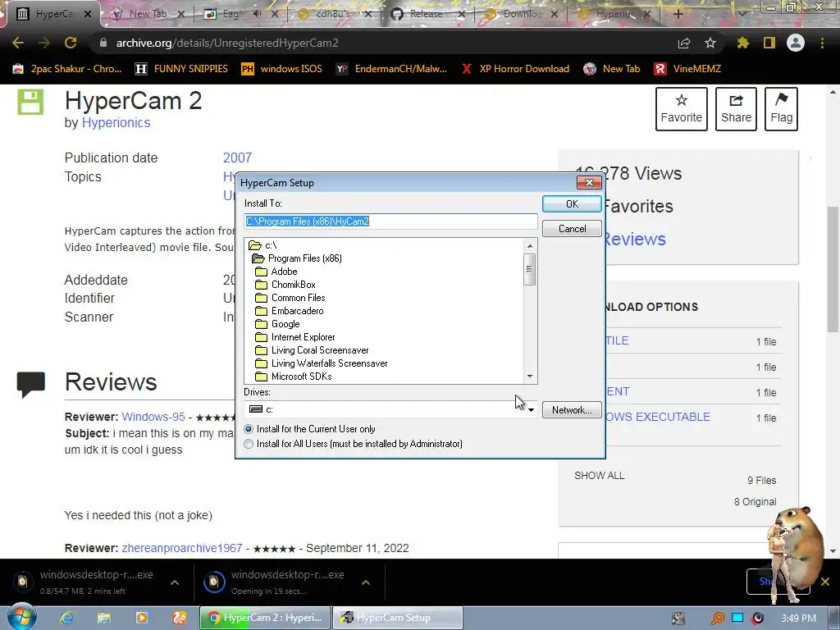The height and width of the screenshot is (630, 840).
Task: Open the Network... drive options
Action: [x=572, y=410]
